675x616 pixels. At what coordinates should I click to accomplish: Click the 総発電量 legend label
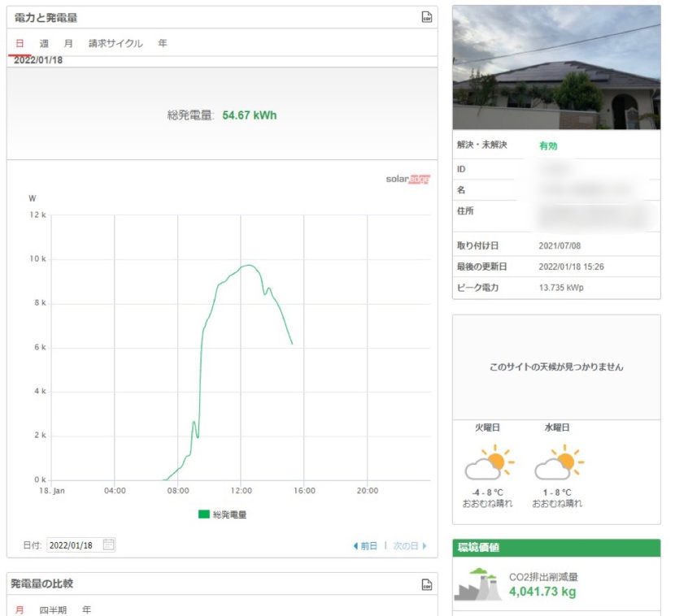[x=229, y=514]
